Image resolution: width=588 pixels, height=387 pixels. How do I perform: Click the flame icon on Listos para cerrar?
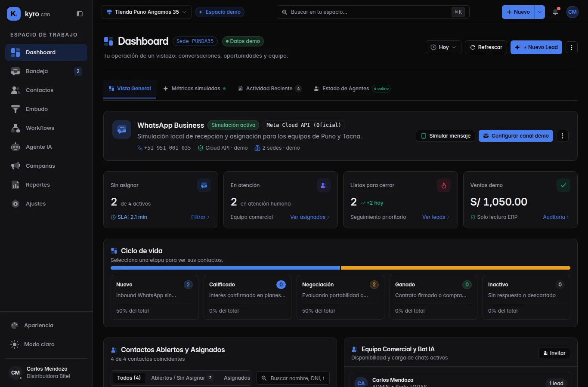444,185
